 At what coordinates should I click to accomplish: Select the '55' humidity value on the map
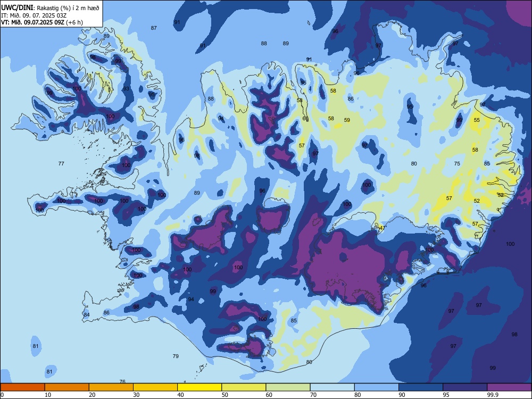coord(477,120)
